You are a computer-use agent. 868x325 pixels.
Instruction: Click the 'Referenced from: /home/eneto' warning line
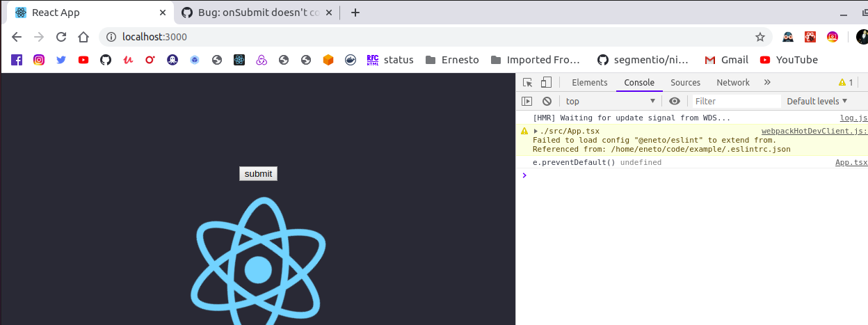point(661,149)
